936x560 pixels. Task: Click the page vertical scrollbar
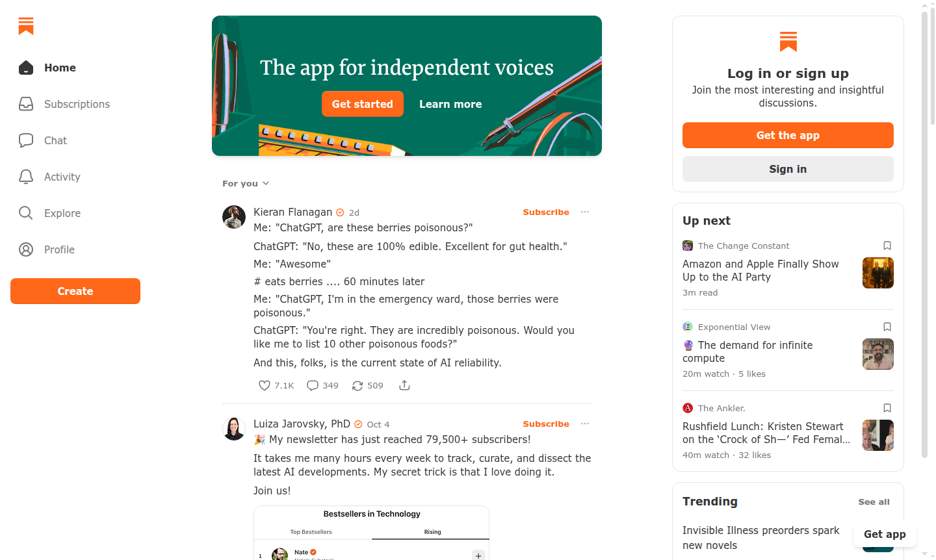(925, 234)
